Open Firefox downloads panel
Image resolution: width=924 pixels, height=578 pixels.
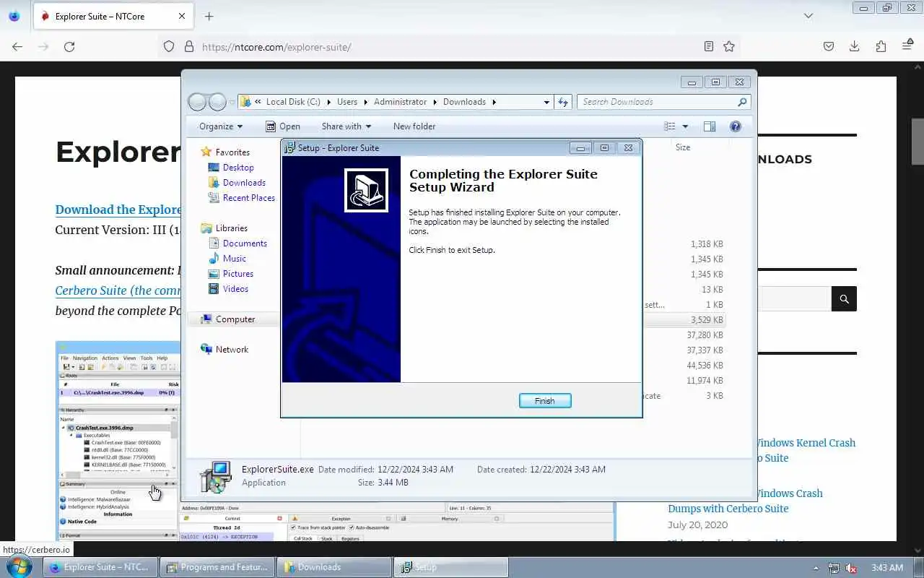point(854,46)
